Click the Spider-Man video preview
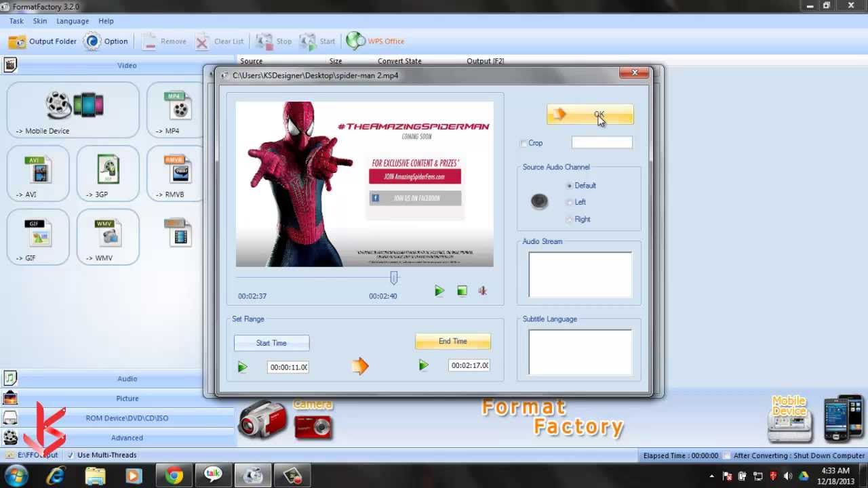This screenshot has width=868, height=488. click(x=364, y=184)
